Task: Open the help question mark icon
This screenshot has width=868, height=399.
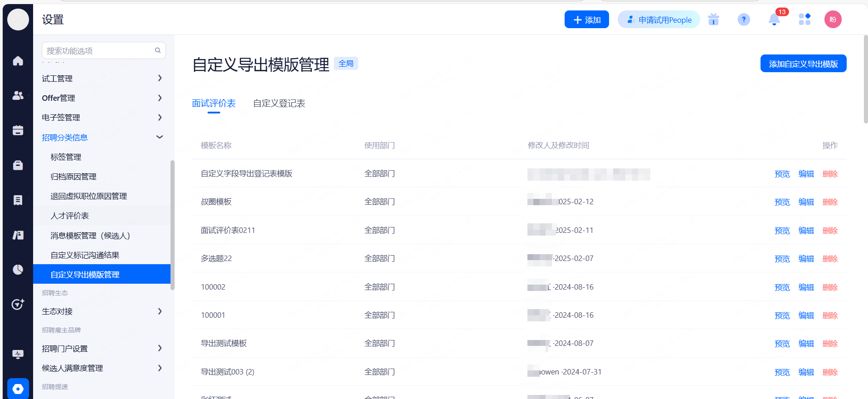Action: (x=744, y=20)
